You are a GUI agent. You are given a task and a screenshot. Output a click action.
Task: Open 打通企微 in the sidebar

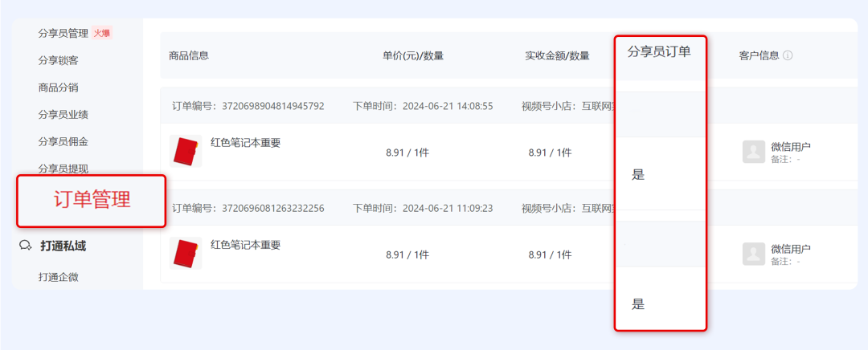coord(58,277)
